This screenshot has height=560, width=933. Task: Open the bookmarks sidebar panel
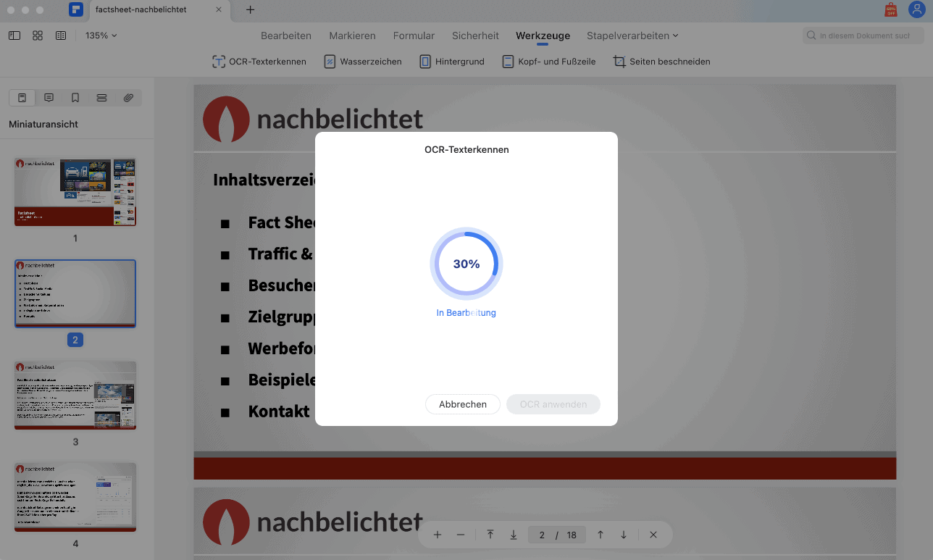(x=75, y=98)
